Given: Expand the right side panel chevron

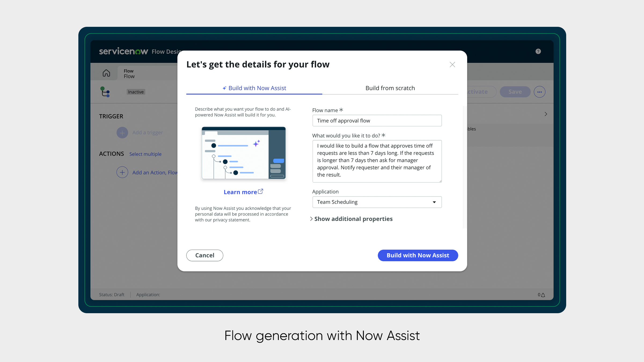Looking at the screenshot, I should click(546, 114).
